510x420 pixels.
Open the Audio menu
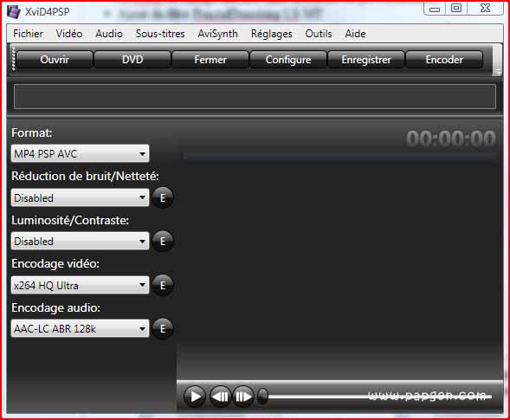(x=109, y=34)
